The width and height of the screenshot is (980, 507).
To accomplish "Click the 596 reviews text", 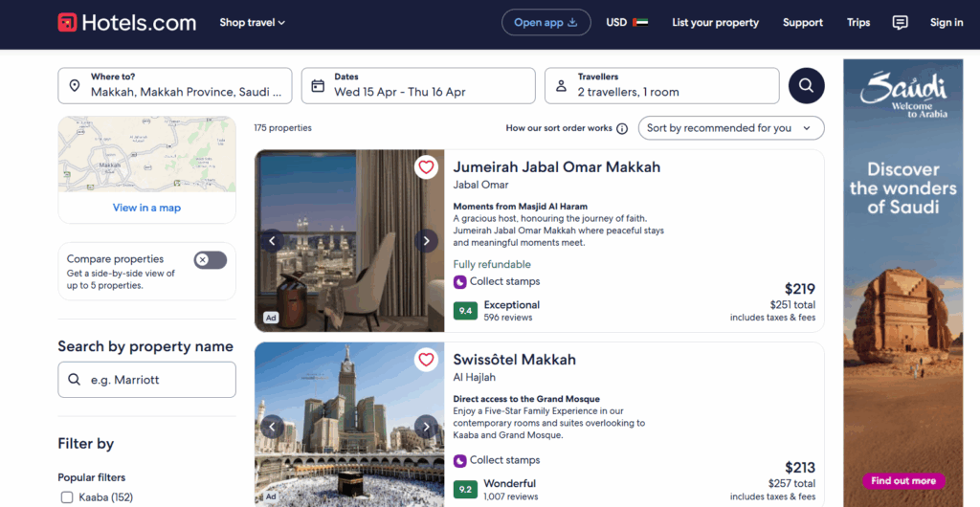I will 508,318.
